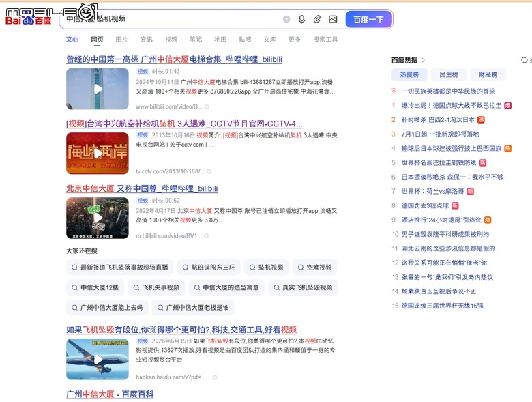The width and height of the screenshot is (532, 402).
Task: Select 飞机失事视频 related search
Action: click(156, 287)
